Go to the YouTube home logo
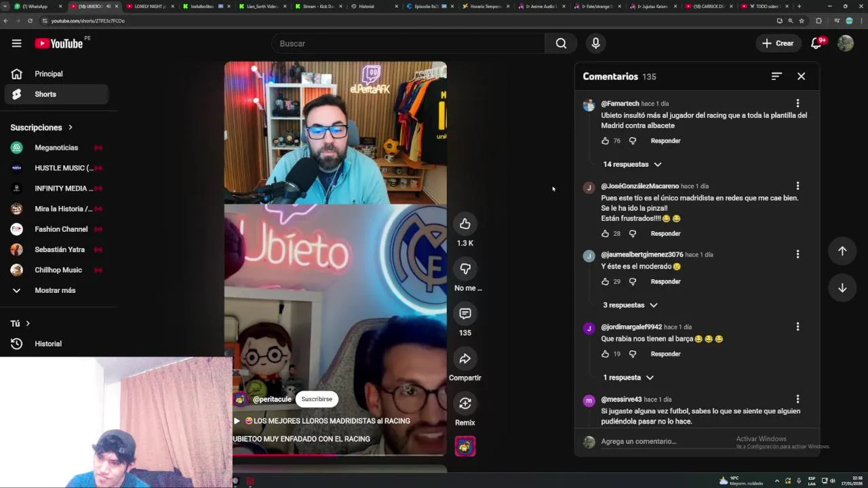Viewport: 868px width, 488px height. 59,43
